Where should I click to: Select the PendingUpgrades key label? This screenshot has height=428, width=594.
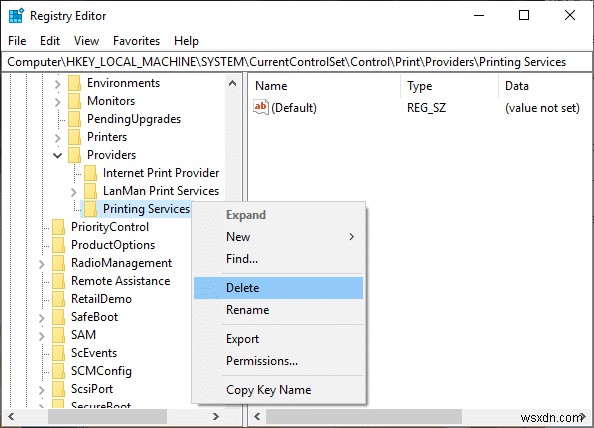(x=134, y=119)
